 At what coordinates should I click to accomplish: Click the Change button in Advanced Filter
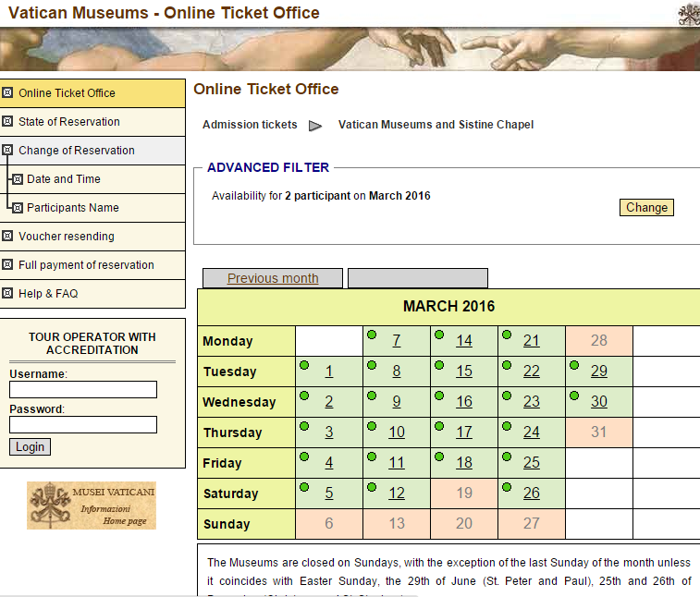click(646, 208)
